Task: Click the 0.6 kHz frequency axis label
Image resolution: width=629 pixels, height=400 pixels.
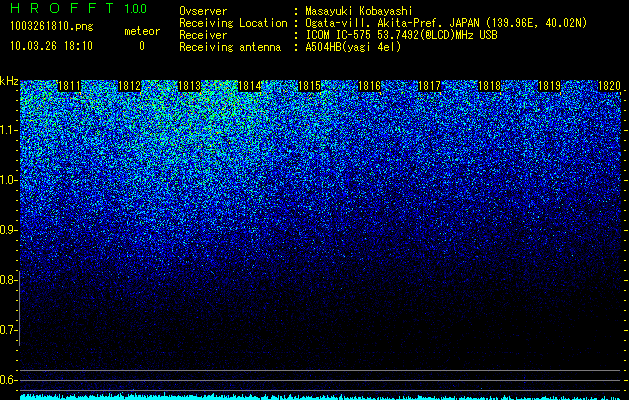Action: [8, 380]
